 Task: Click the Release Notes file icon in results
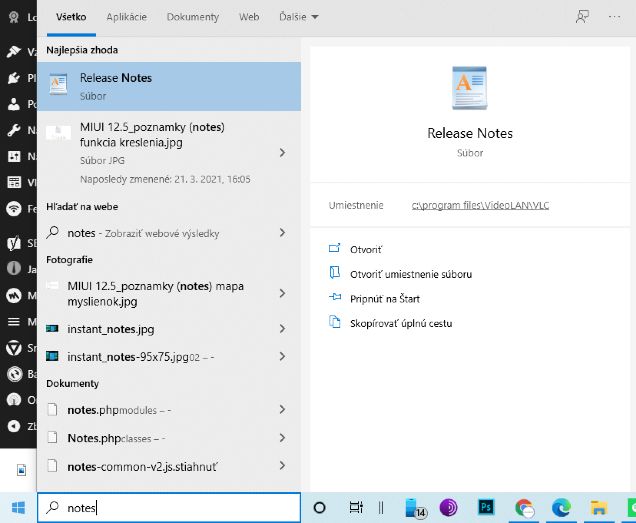[x=58, y=84]
